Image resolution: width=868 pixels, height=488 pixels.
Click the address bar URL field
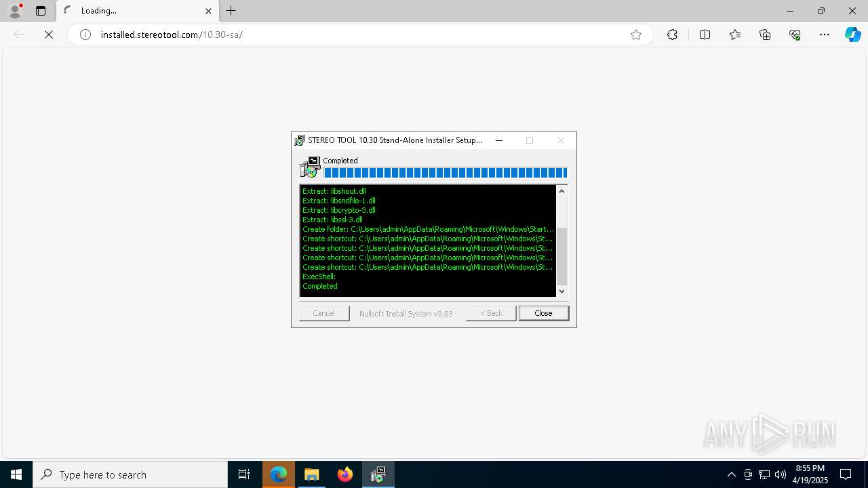[359, 35]
